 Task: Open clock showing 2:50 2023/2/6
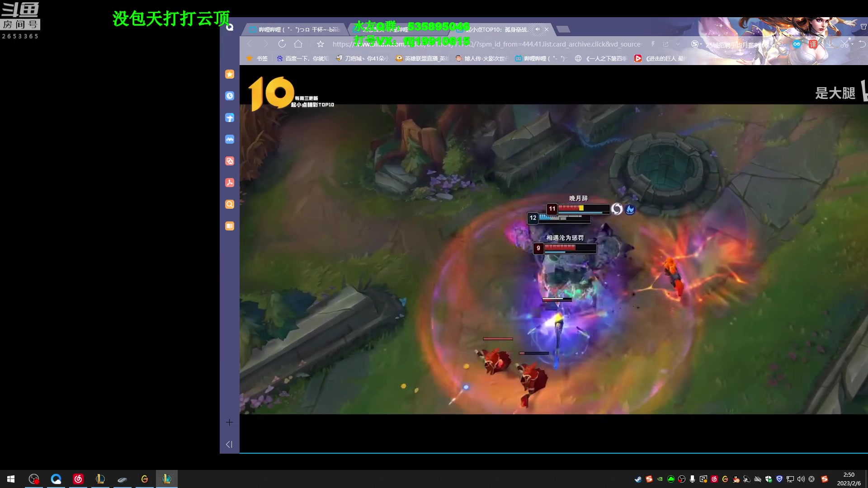point(849,479)
